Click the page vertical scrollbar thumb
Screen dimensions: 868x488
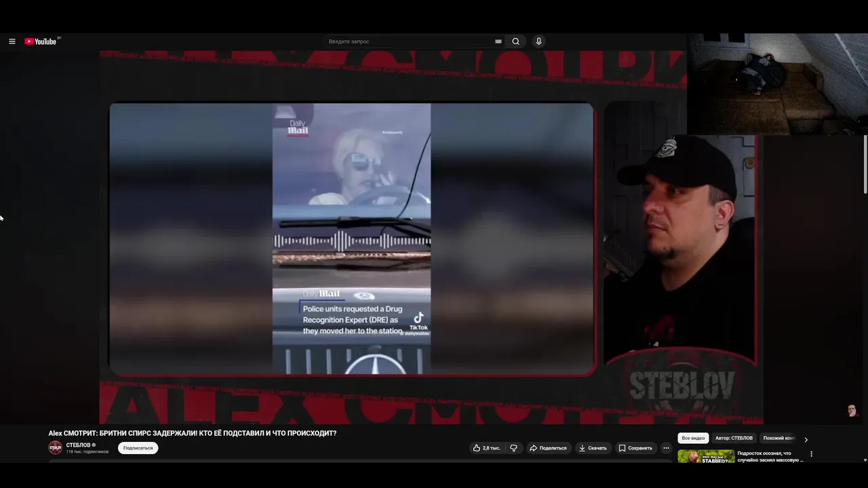[865, 163]
